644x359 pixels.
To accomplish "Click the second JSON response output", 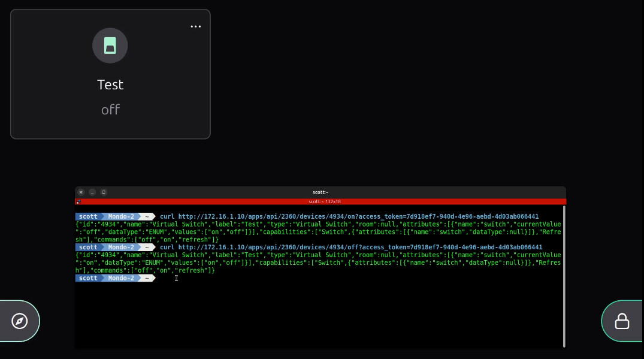I will (x=318, y=263).
